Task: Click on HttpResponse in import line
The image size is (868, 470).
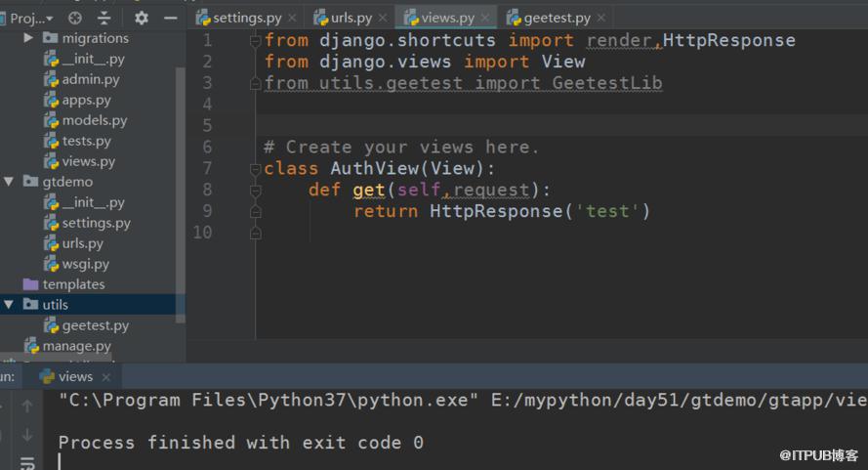Action: coord(728,40)
